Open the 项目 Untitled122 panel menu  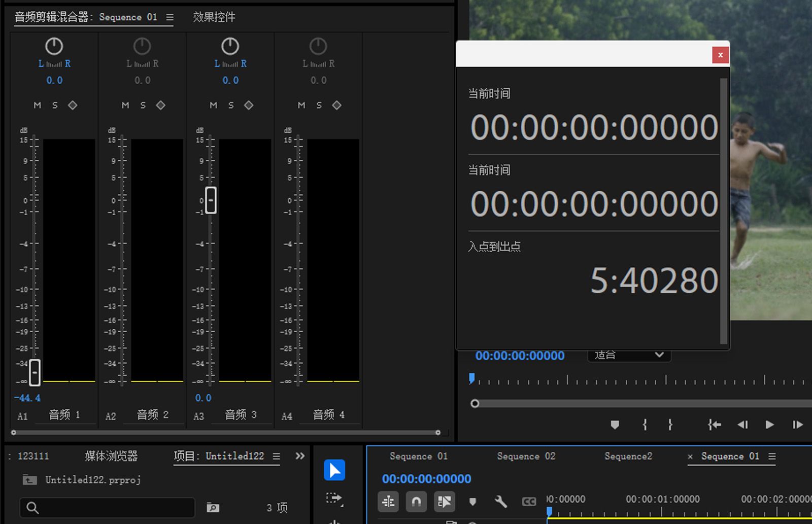(x=276, y=457)
